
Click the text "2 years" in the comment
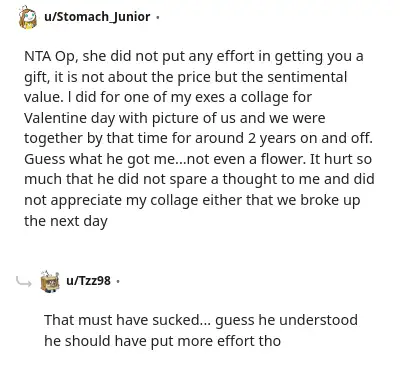272,139
